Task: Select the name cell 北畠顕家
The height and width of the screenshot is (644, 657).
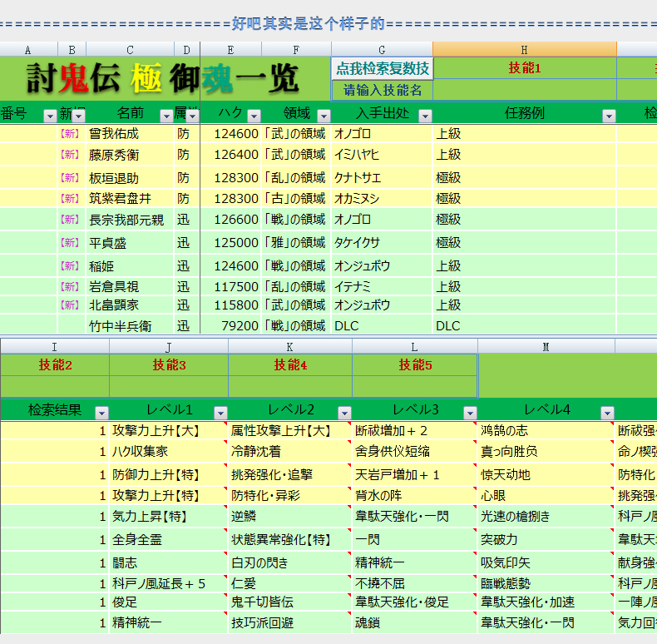Action: tap(130, 305)
